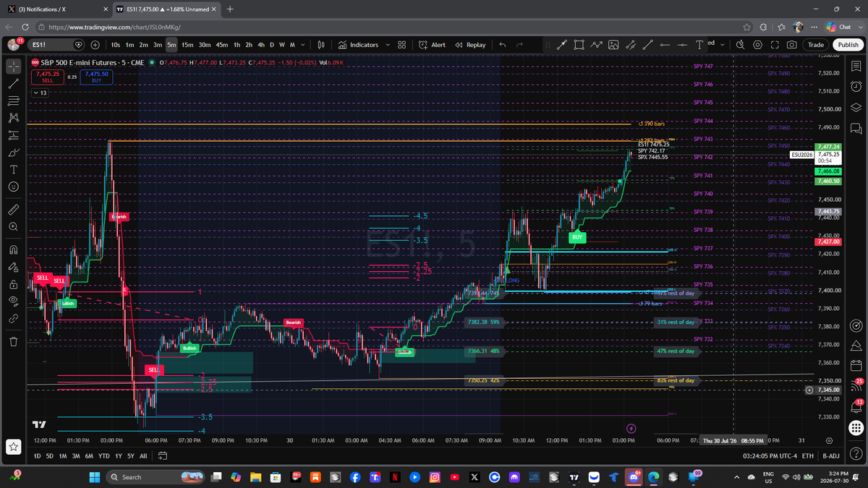This screenshot has height=488, width=868.
Task: Open the candlestick chart type selector
Action: point(321,45)
